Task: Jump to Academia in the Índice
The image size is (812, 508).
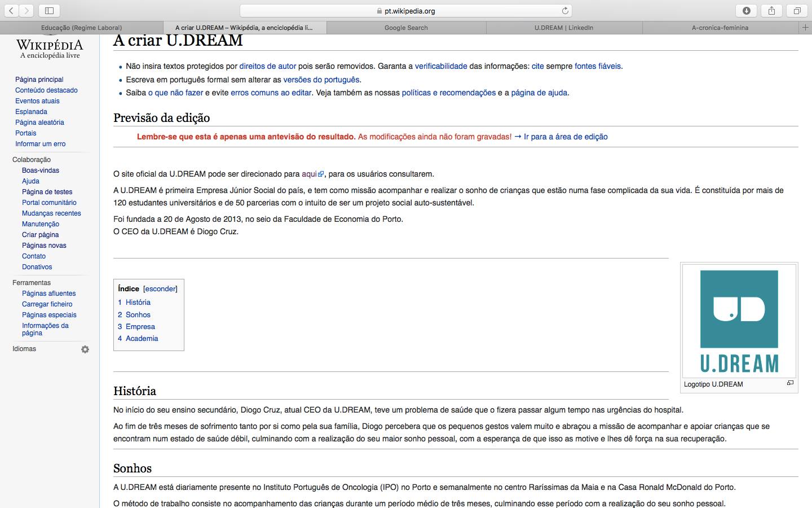Action: pyautogui.click(x=138, y=339)
